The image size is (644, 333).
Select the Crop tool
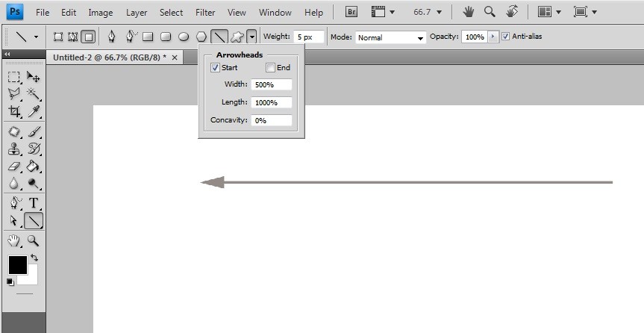tap(13, 111)
